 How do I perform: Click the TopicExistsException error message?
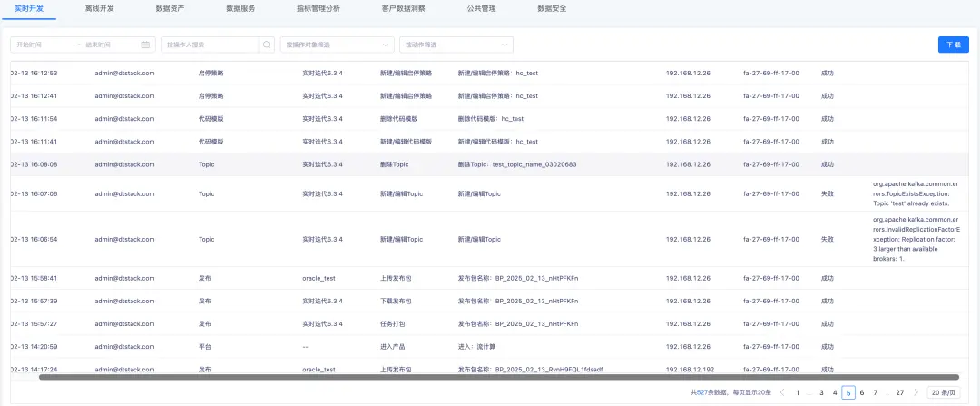[914, 194]
